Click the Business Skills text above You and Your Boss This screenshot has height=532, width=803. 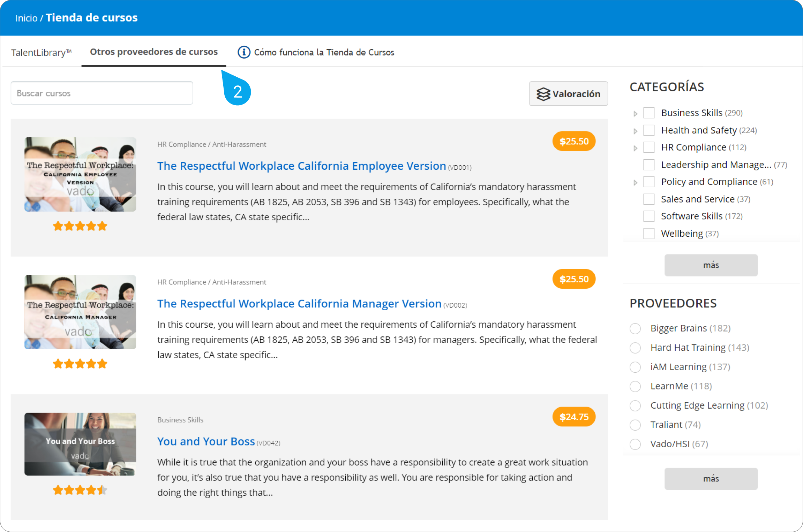point(180,420)
